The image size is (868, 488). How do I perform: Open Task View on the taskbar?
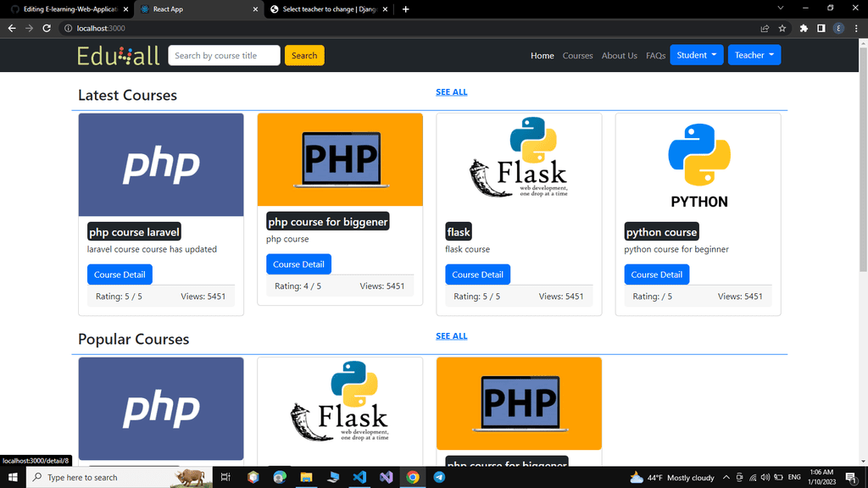point(225,477)
